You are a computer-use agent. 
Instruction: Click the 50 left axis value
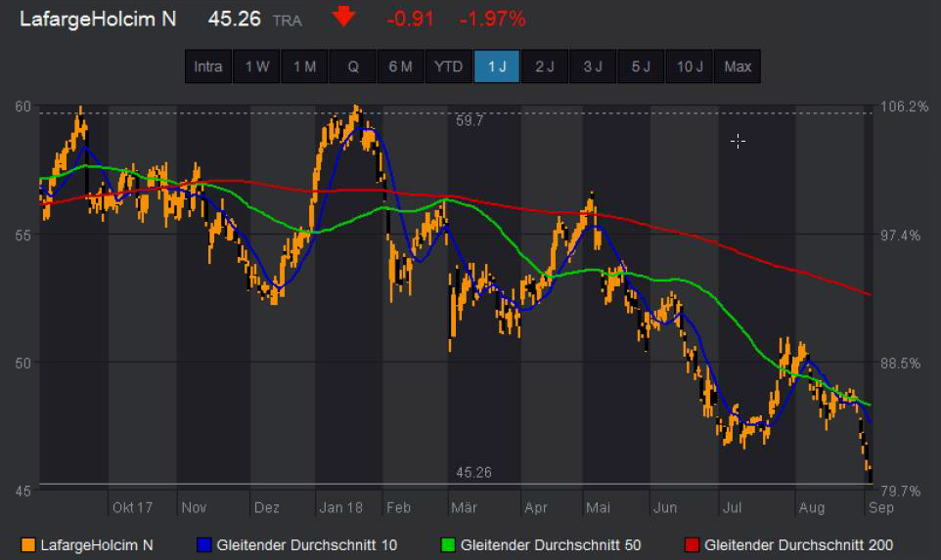(22, 364)
